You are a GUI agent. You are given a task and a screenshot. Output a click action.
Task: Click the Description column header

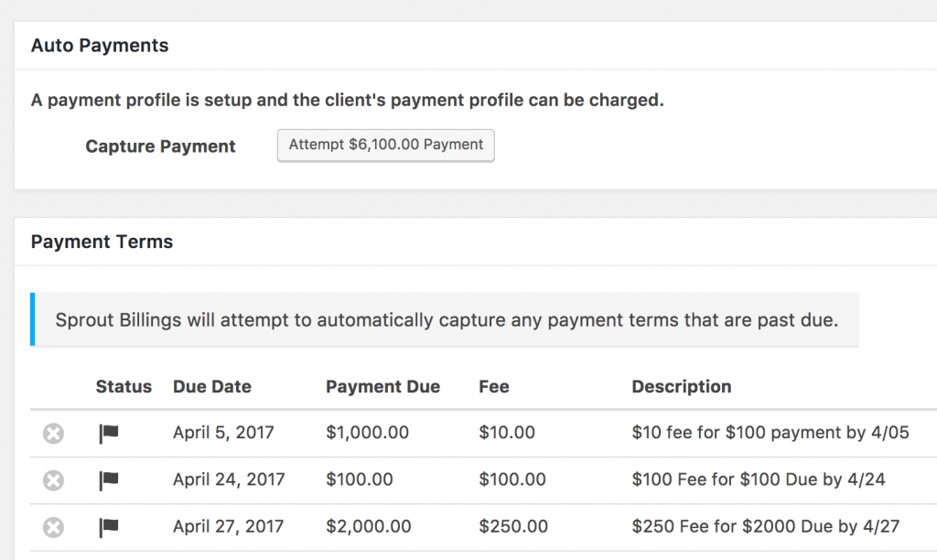(681, 387)
